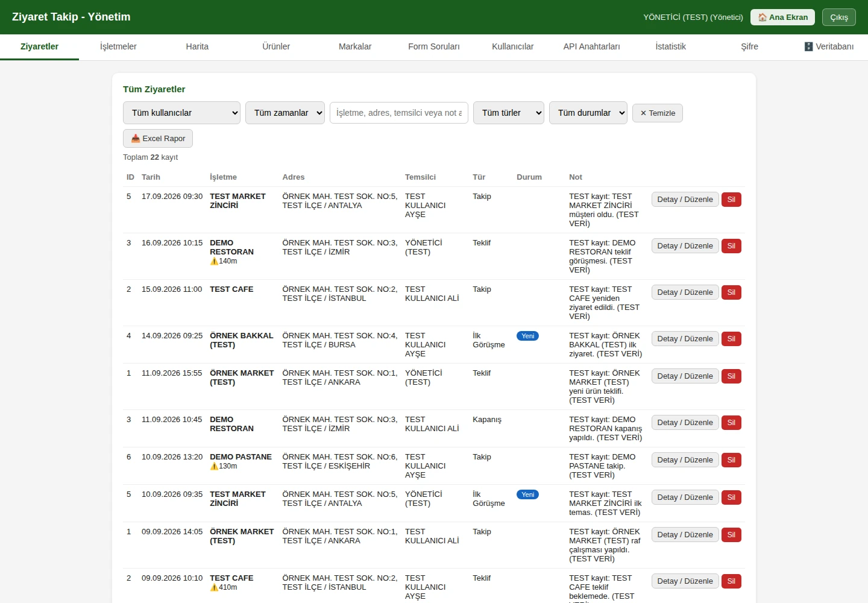Image resolution: width=868 pixels, height=603 pixels.
Task: Click the Yeni badge on 10.09.2026 09:35 row
Action: (x=527, y=494)
